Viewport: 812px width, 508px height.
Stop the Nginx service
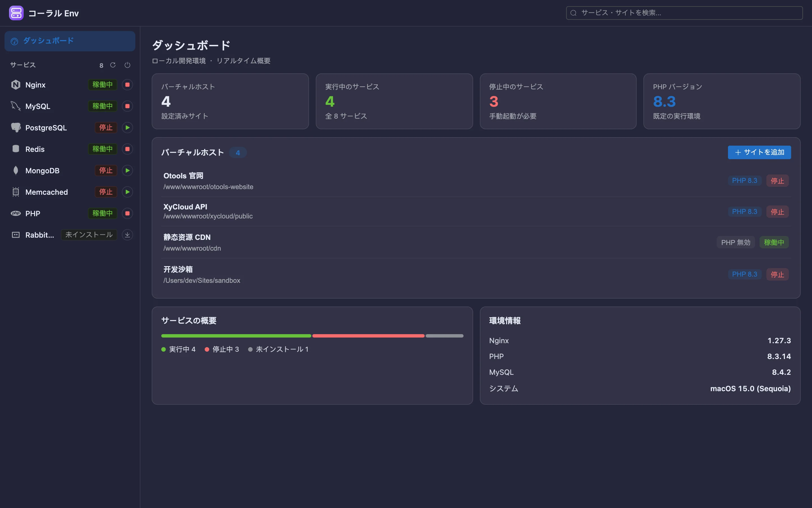127,85
